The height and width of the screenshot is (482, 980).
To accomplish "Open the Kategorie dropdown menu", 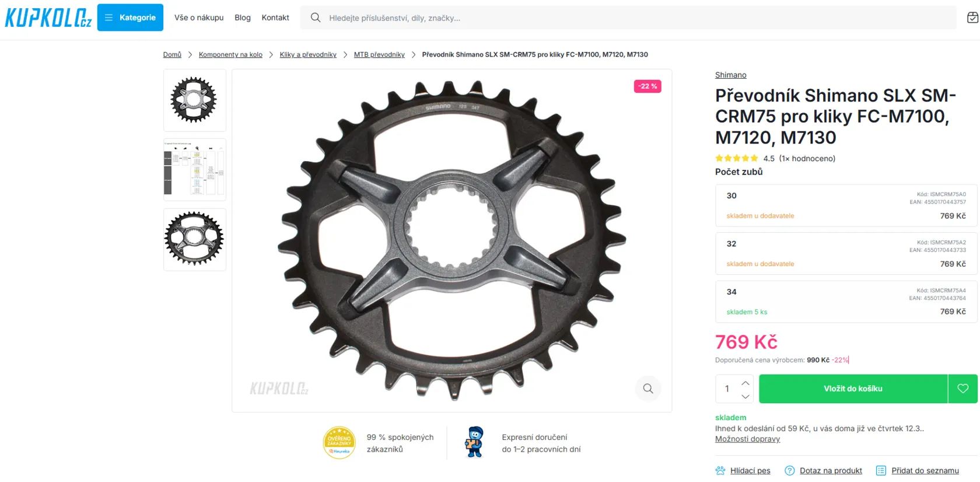I will pos(130,18).
